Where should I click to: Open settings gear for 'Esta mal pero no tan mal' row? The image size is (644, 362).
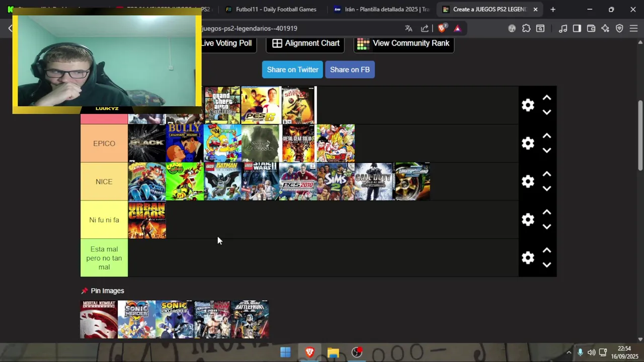pyautogui.click(x=528, y=258)
